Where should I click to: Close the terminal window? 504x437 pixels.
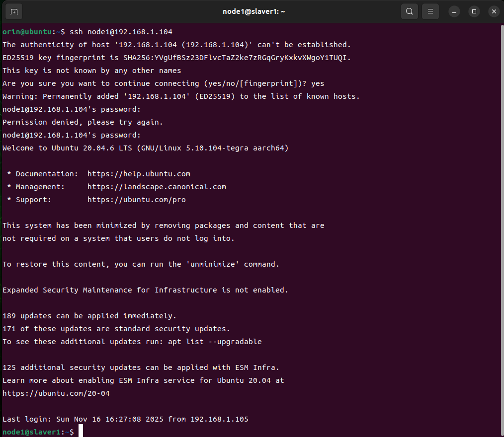[494, 11]
